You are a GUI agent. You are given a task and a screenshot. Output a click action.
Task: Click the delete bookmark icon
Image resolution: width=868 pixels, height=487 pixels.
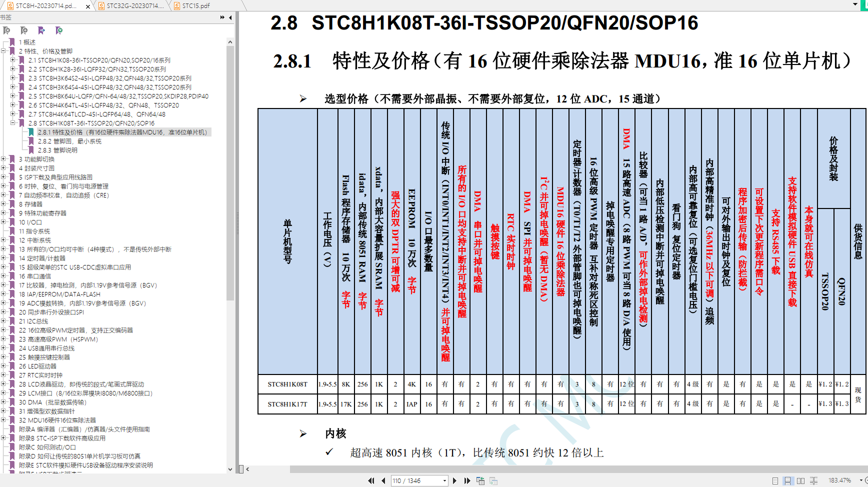click(6, 30)
